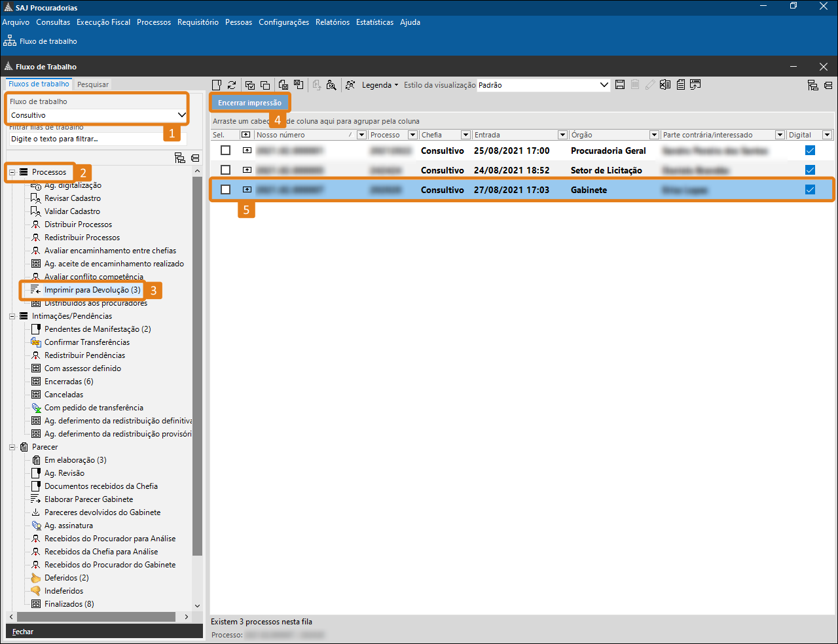
Task: Select the Imprimir para Devolução (3) queue
Action: [92, 290]
